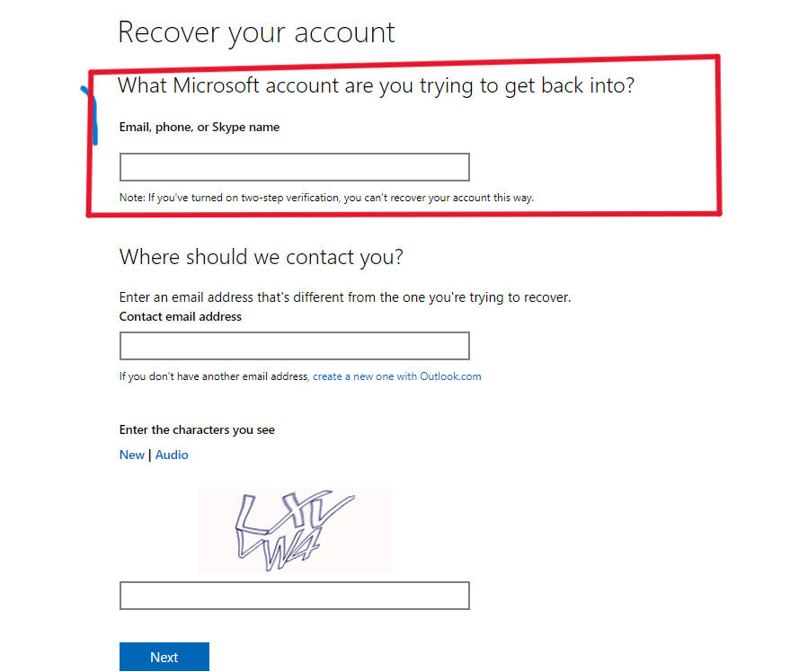
Task: Click the captcha characters text box
Action: 294,596
